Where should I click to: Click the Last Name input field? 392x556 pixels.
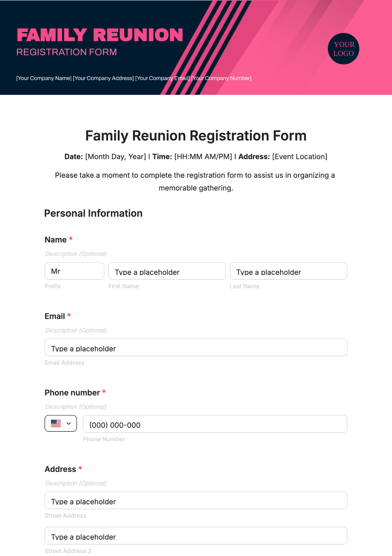tap(288, 271)
